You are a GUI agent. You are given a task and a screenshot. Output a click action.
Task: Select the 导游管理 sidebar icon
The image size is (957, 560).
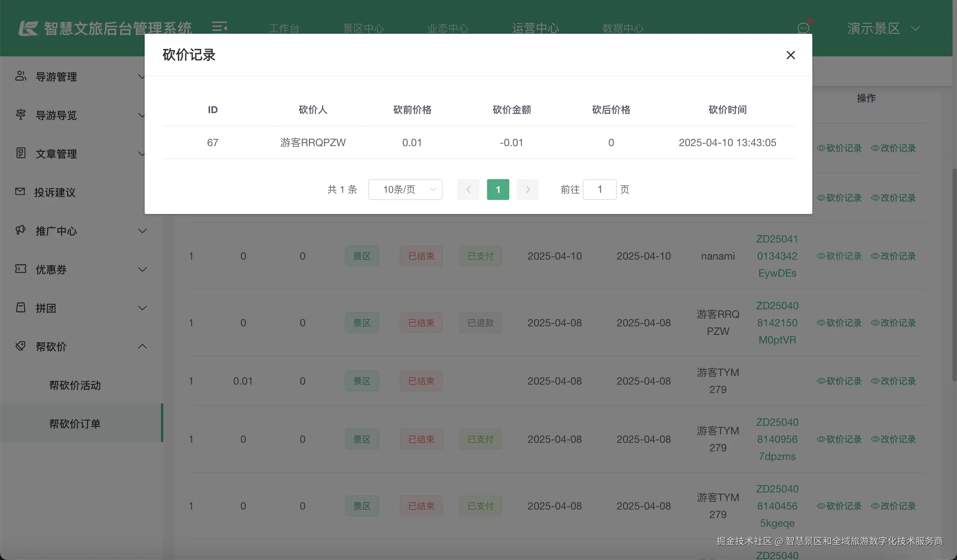click(x=21, y=76)
